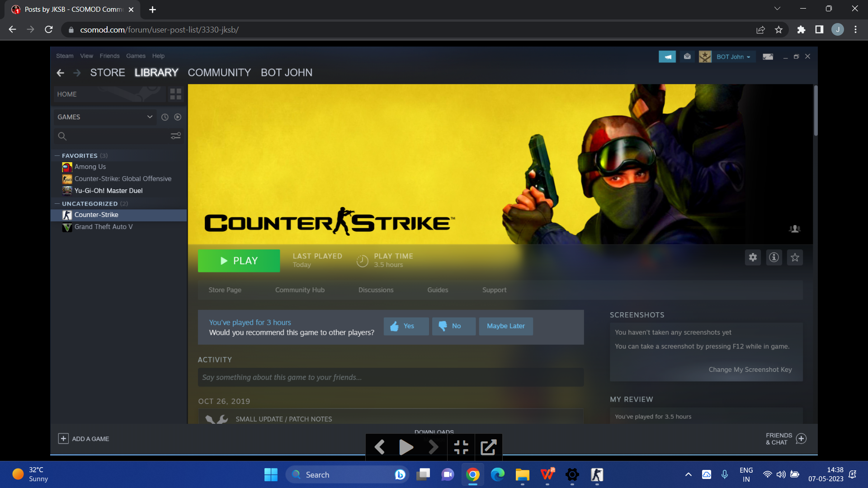Open the game info icon
The height and width of the screenshot is (488, 868).
(x=774, y=258)
